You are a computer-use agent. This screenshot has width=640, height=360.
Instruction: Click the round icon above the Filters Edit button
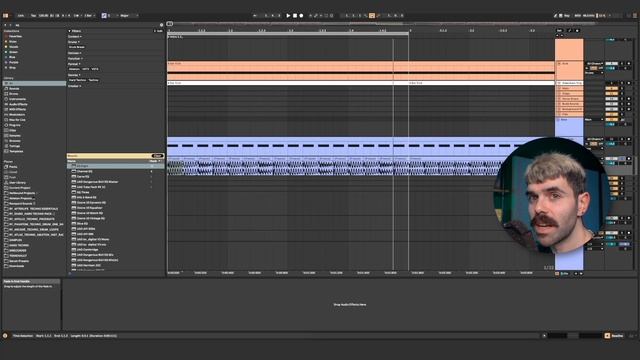pos(161,25)
